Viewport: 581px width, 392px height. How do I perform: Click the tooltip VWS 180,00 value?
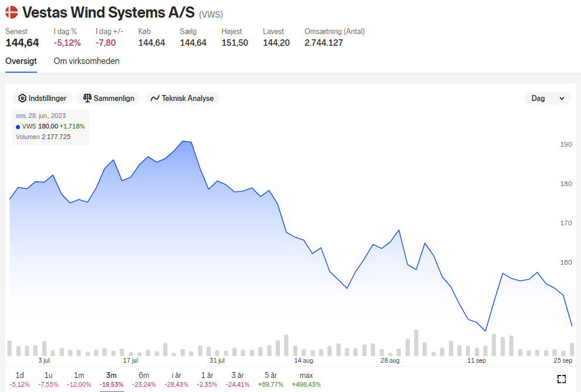point(48,126)
